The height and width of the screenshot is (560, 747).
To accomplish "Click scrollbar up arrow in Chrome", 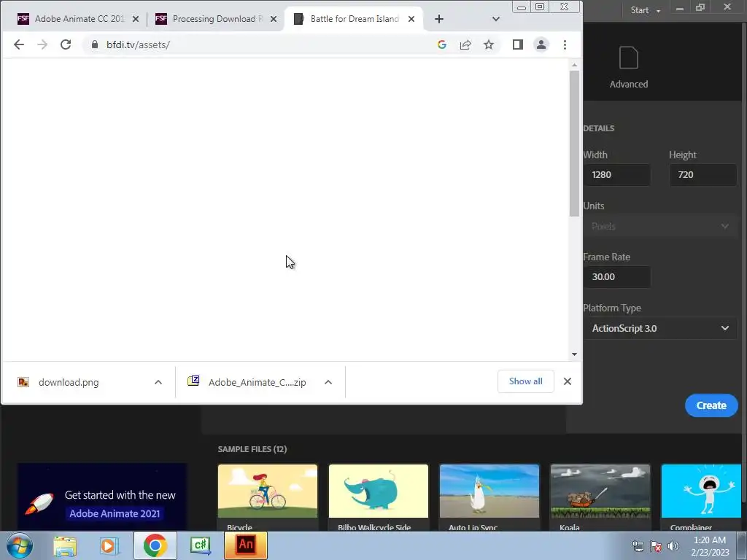I will click(x=574, y=65).
